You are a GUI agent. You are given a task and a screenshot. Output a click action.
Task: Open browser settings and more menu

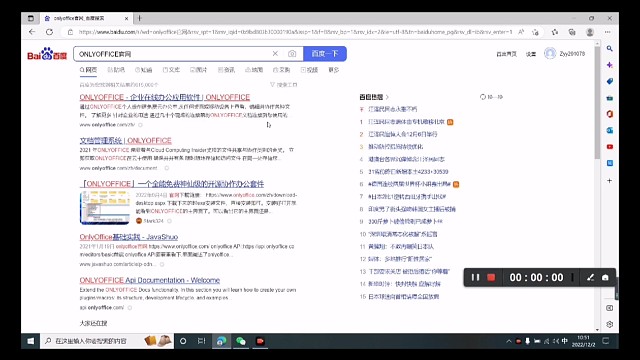[607, 32]
